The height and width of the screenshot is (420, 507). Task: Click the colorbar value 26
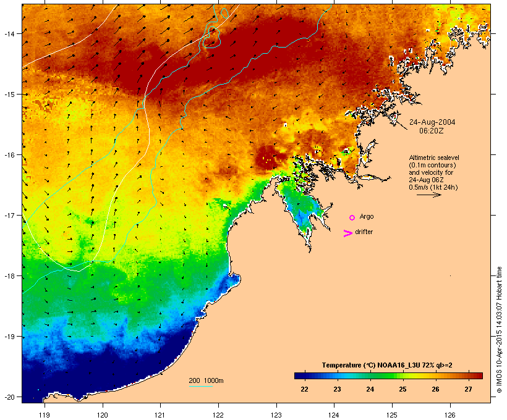435,389
